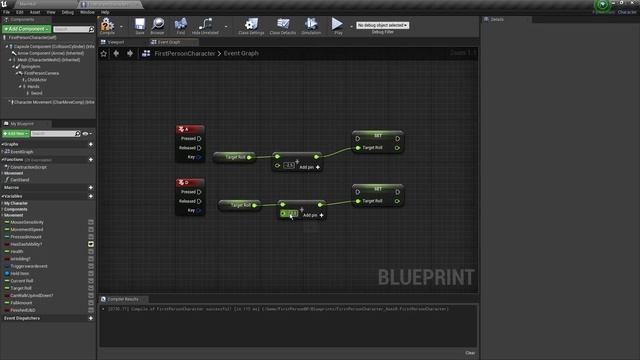Toggle visibility eye for Health variable
640x360 pixels.
91,251
